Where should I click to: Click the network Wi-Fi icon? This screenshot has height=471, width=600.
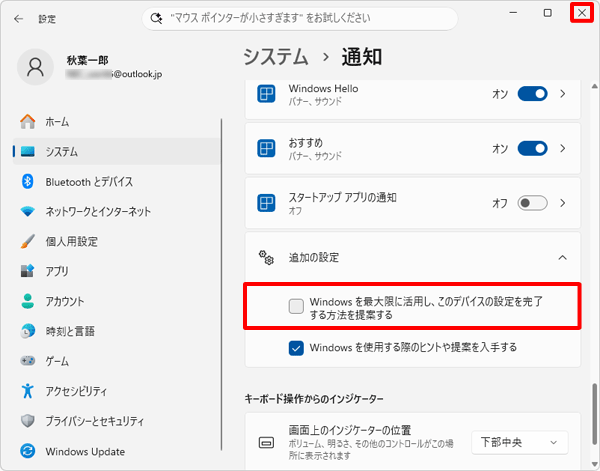(x=28, y=211)
